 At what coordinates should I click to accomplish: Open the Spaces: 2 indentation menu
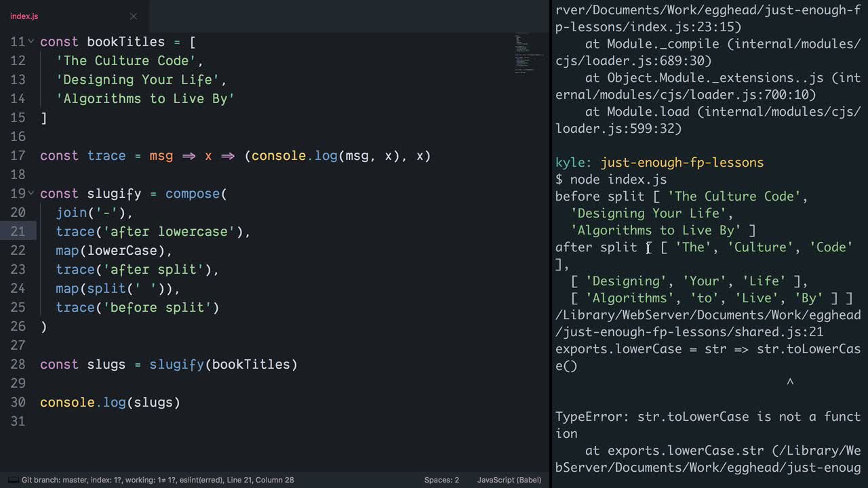click(441, 480)
